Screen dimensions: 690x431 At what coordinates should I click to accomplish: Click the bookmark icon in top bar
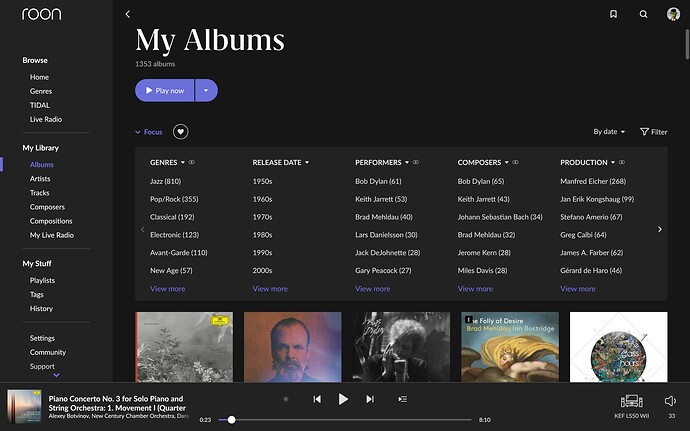point(613,14)
